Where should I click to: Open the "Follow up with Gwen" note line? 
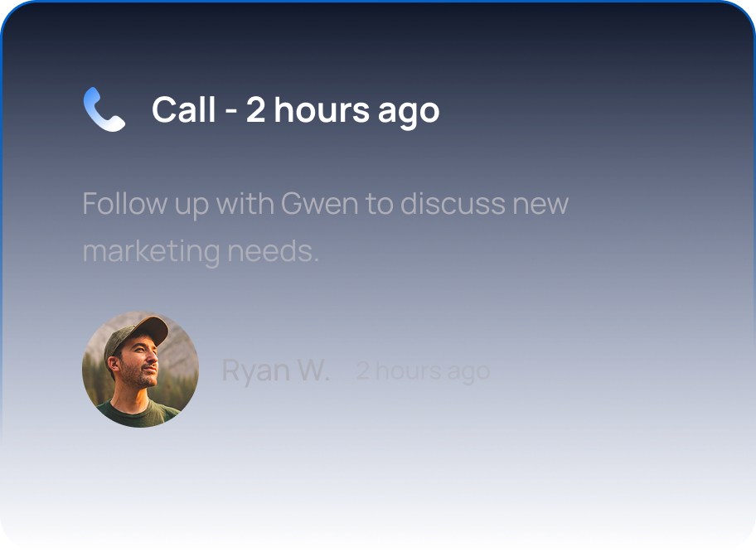click(326, 204)
